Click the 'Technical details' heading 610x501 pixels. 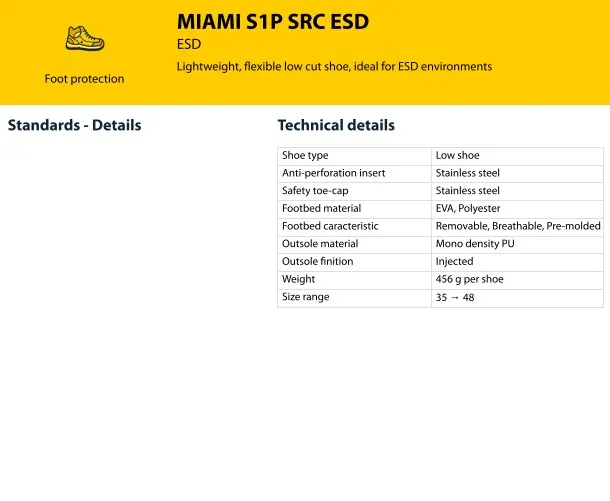pyautogui.click(x=336, y=125)
